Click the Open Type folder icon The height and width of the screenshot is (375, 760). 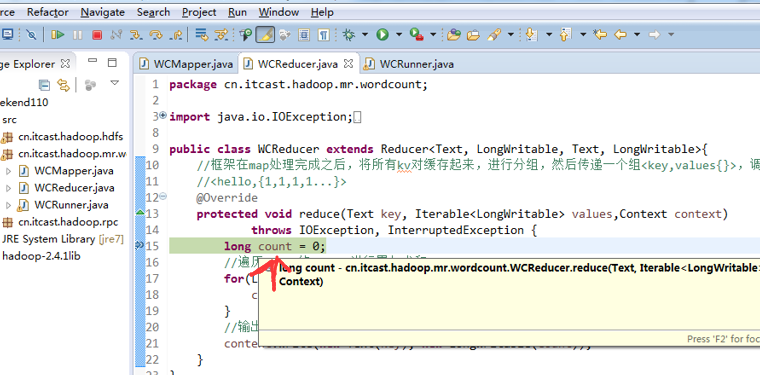tap(454, 34)
